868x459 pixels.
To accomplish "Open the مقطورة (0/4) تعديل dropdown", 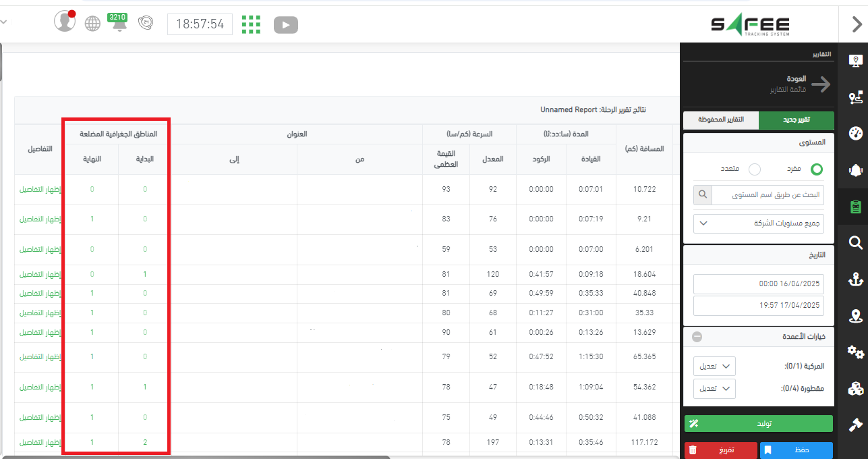I will 714,389.
